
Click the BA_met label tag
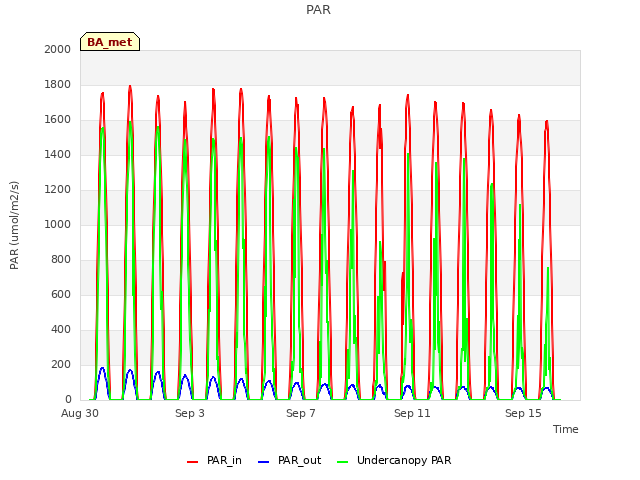click(110, 42)
